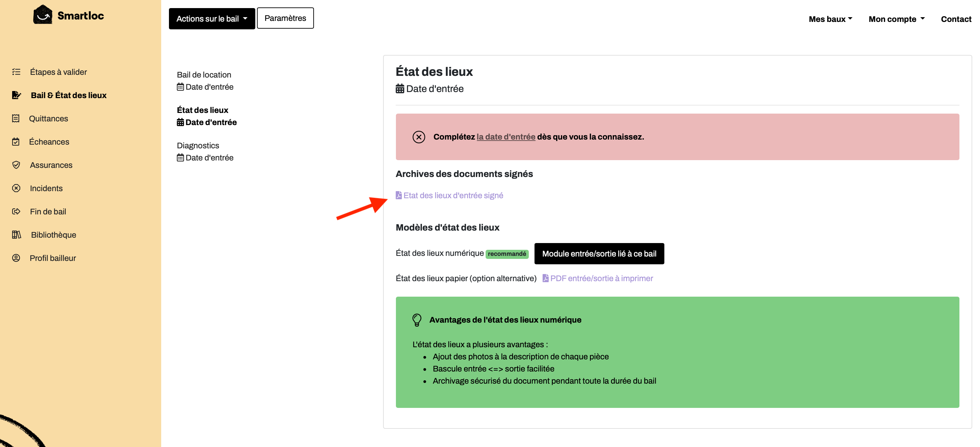Image resolution: width=980 pixels, height=447 pixels.
Task: Click the État des lieux papier label
Action: pos(466,278)
